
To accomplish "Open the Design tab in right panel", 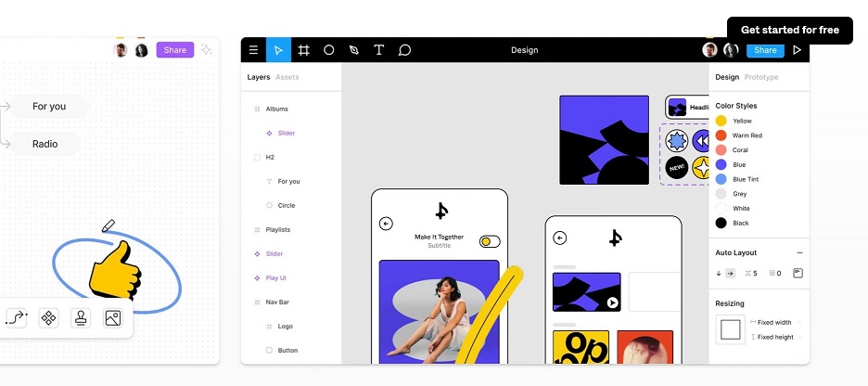I will 727,77.
